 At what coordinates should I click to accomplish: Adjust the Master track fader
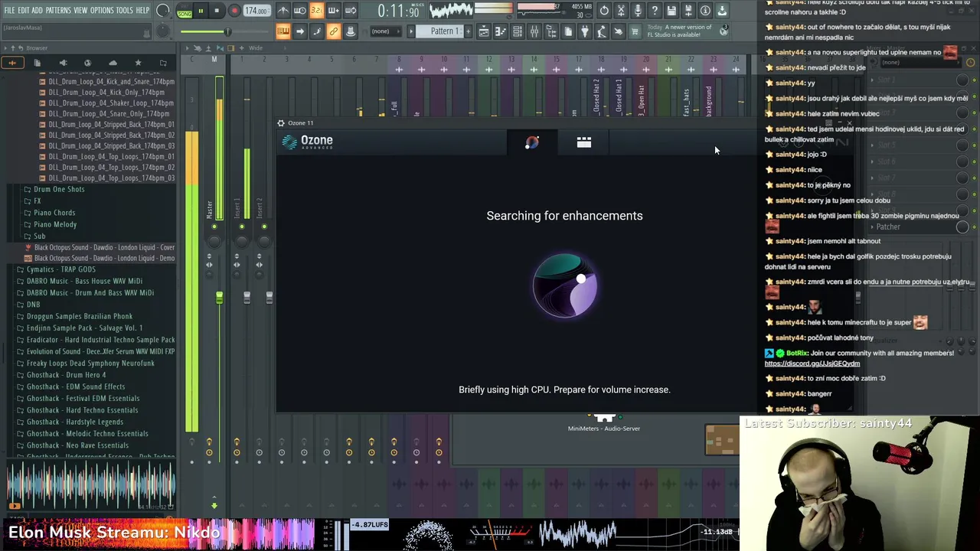(x=219, y=297)
